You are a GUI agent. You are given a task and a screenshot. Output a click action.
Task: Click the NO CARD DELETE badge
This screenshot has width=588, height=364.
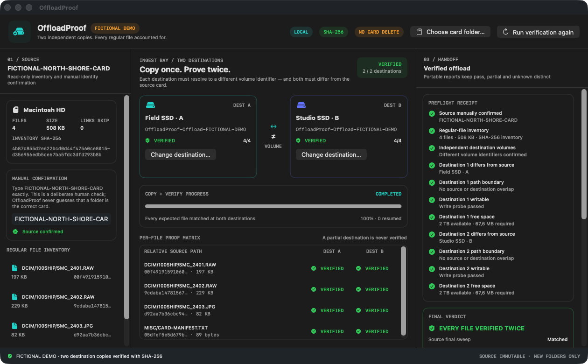[x=379, y=32]
